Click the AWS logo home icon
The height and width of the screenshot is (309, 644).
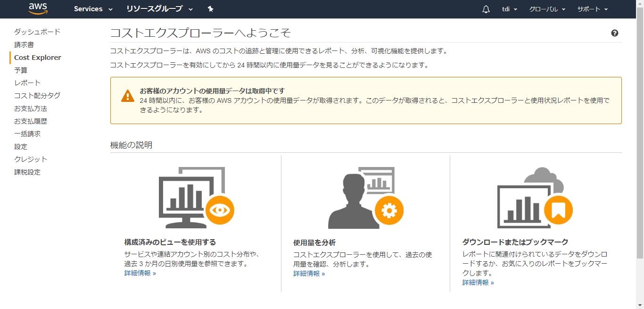pyautogui.click(x=38, y=8)
